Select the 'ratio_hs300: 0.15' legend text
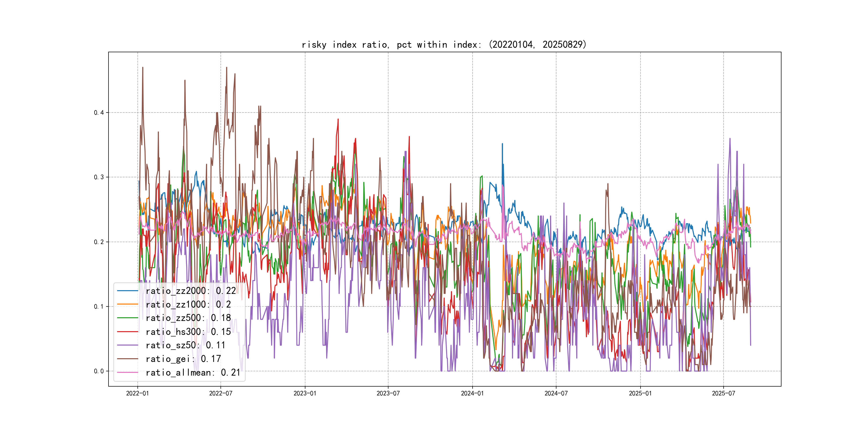This screenshot has height=434, width=868. [188, 332]
